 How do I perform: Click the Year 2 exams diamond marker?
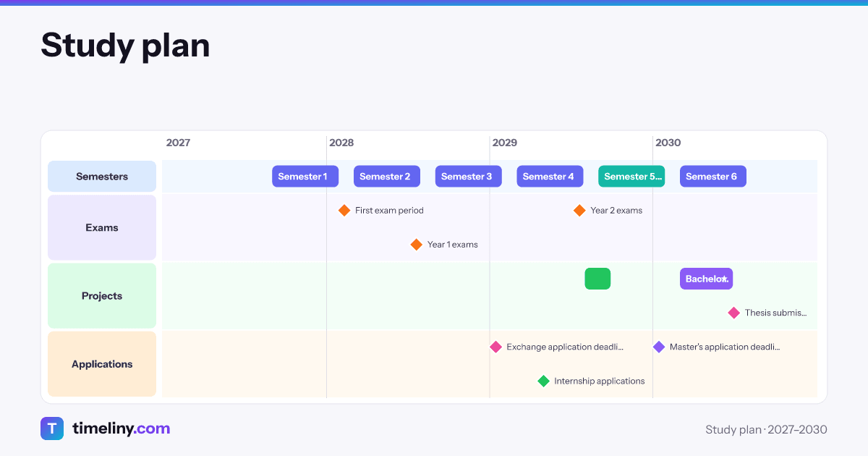pos(579,211)
